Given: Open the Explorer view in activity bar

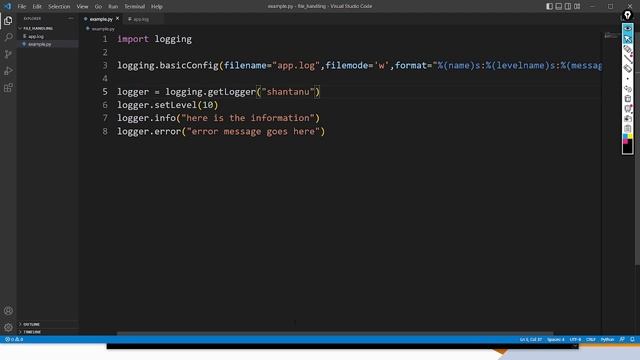Looking at the screenshot, I should pyautogui.click(x=8, y=21).
